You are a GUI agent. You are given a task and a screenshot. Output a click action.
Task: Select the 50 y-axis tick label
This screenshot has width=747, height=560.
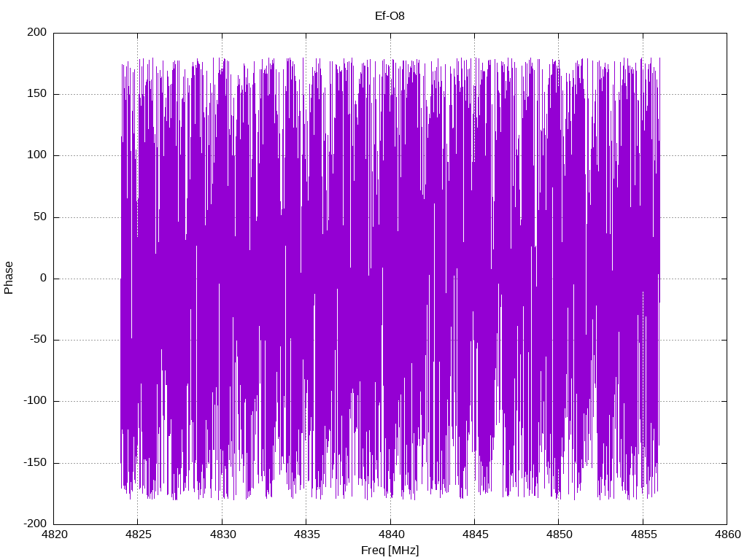40,217
